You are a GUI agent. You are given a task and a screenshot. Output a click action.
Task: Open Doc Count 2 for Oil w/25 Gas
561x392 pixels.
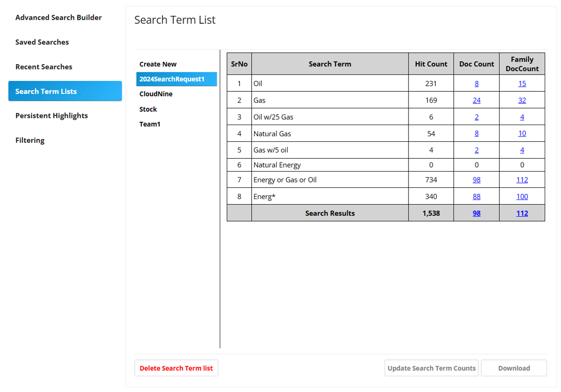coord(476,116)
